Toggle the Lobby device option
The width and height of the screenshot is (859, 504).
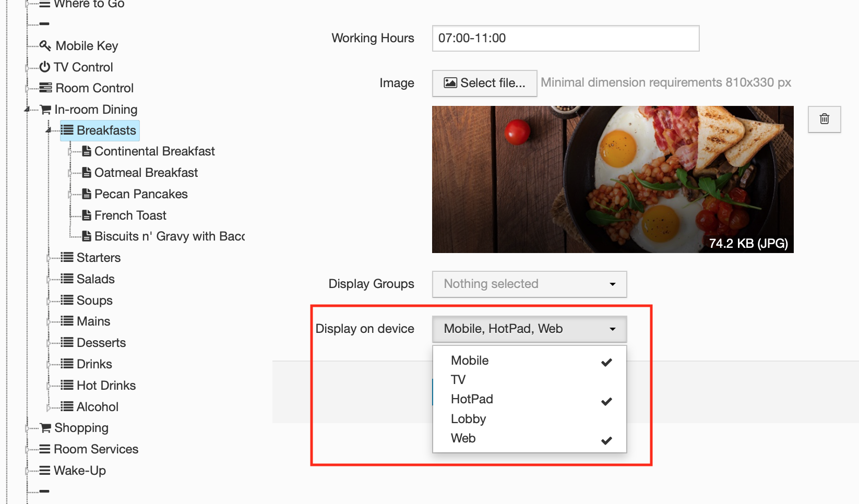point(530,419)
